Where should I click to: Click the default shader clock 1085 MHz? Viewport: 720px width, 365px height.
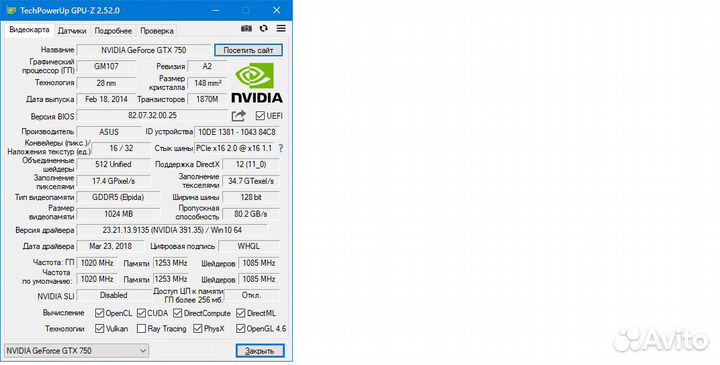259,279
